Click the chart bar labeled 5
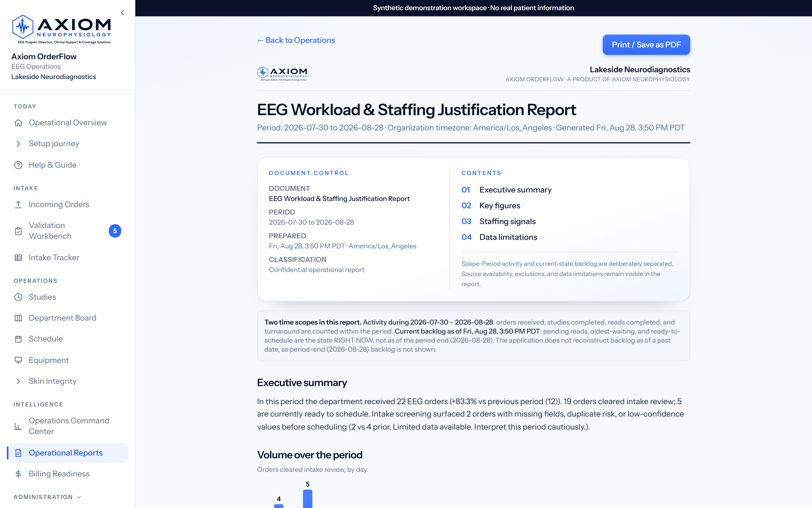The image size is (812, 508). 308,499
